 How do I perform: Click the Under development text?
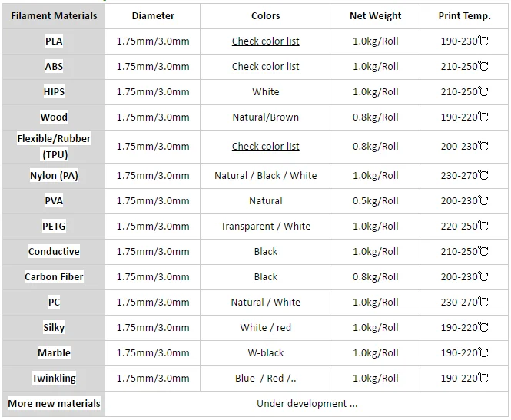tap(307, 404)
